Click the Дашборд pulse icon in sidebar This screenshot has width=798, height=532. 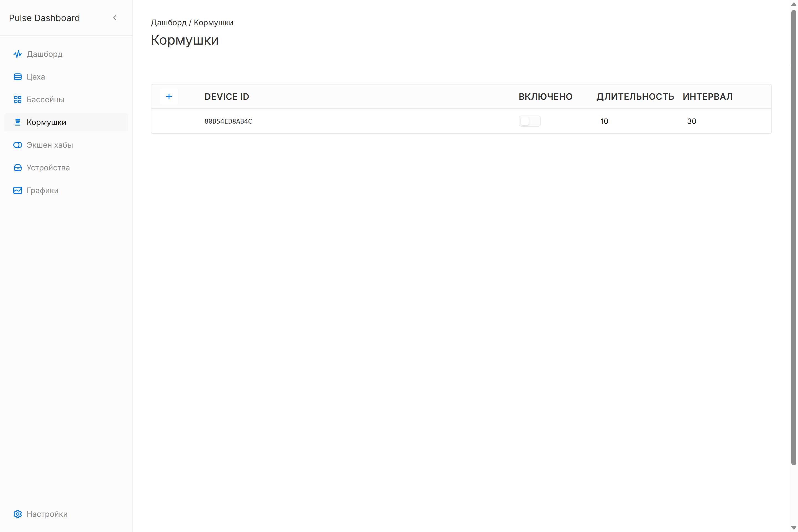coord(18,54)
